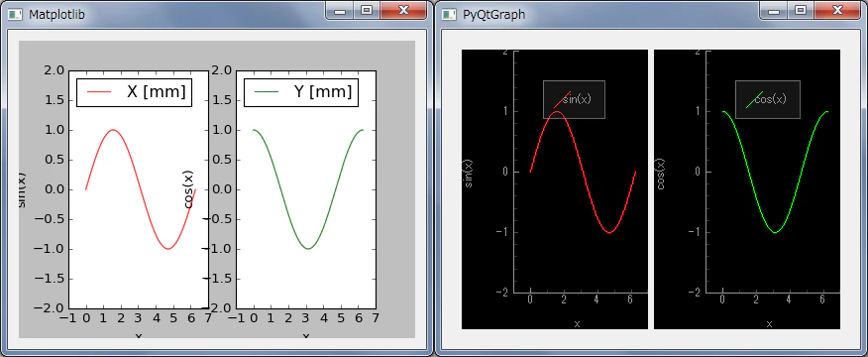
Task: Click the 2.0 y-tick label of Matplotlib sine plot
Action: coord(54,70)
